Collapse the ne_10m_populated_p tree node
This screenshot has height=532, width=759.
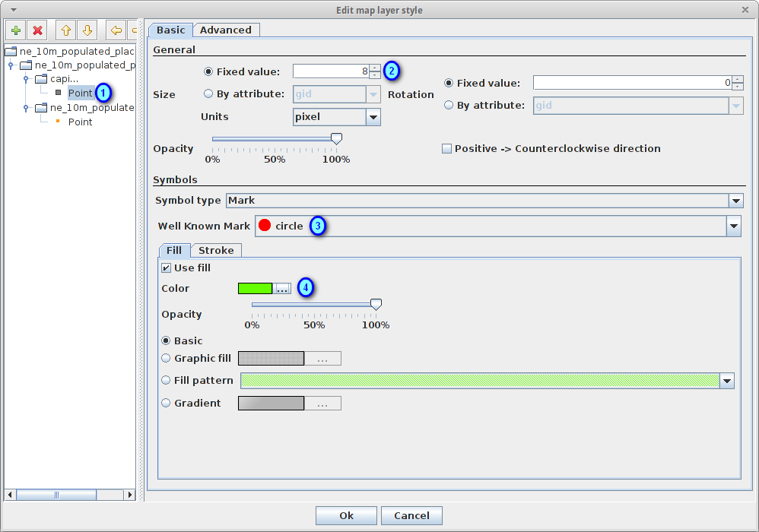[11, 65]
